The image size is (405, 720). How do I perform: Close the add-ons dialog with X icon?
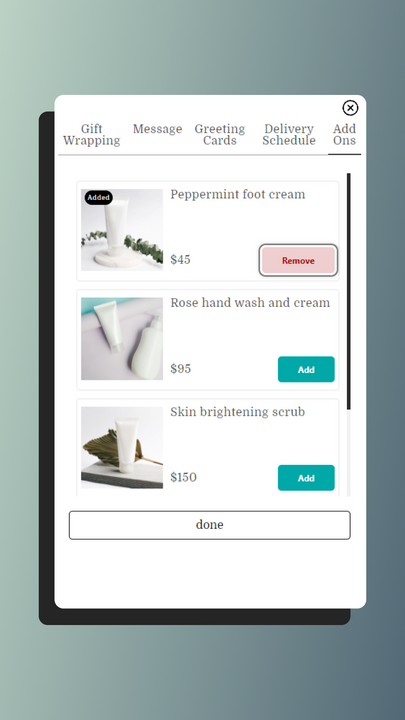click(x=350, y=108)
